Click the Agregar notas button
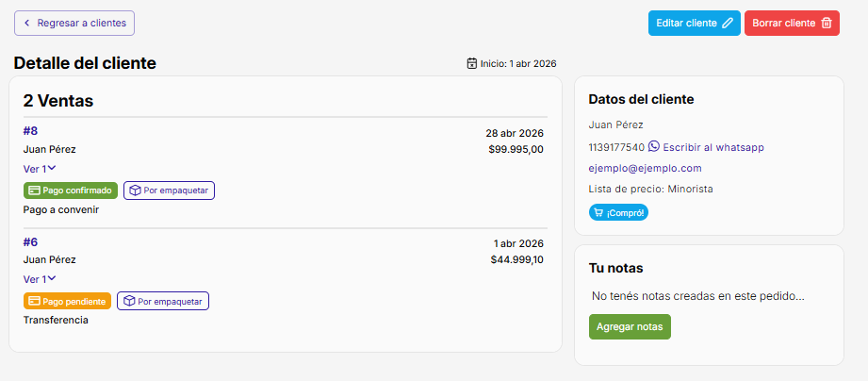 pos(630,326)
